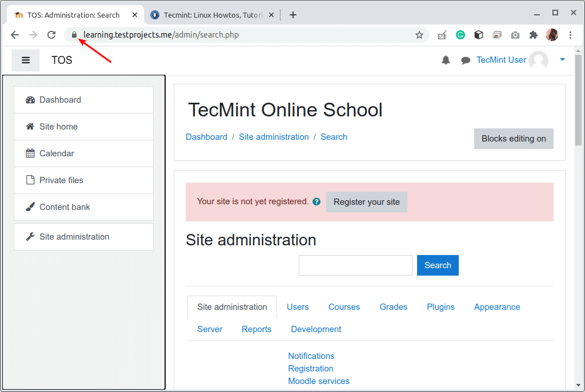Screen dimensions: 585x392
Task: Open Dashboard in the side navigation
Action: (83, 100)
